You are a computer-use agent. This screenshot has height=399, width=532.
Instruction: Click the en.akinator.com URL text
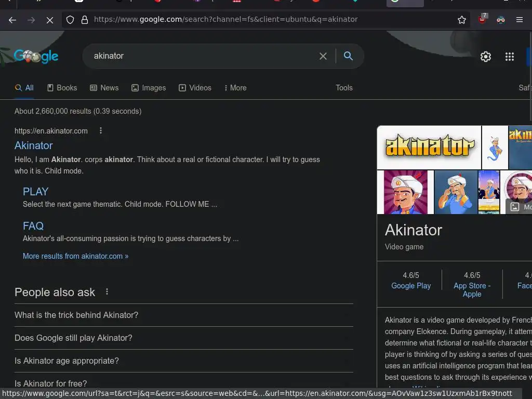[x=51, y=131]
